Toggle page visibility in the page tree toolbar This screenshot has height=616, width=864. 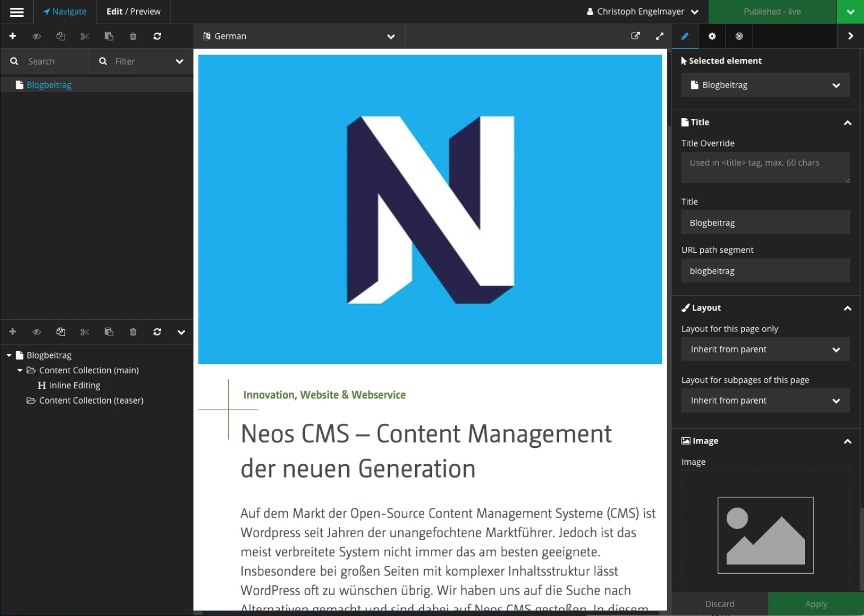pyautogui.click(x=37, y=36)
